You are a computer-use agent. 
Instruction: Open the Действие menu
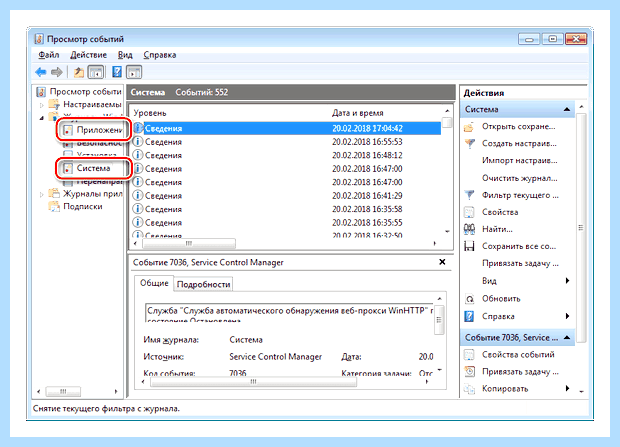coord(88,55)
